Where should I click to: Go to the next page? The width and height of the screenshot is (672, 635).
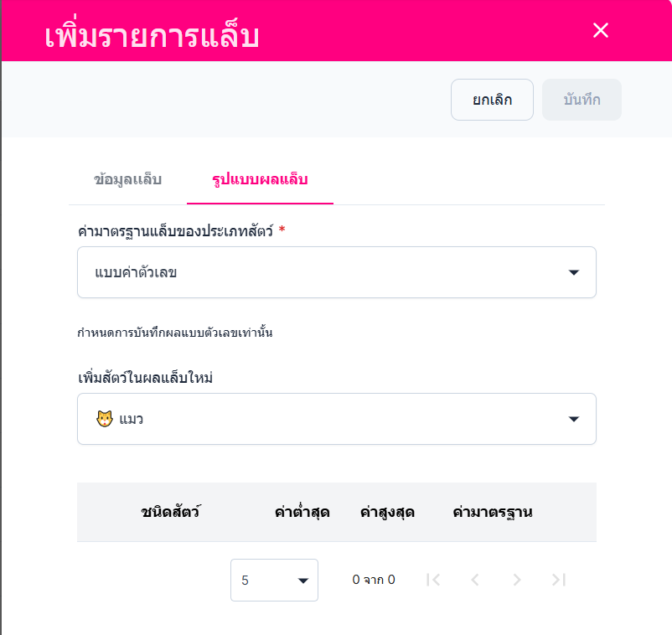(517, 580)
